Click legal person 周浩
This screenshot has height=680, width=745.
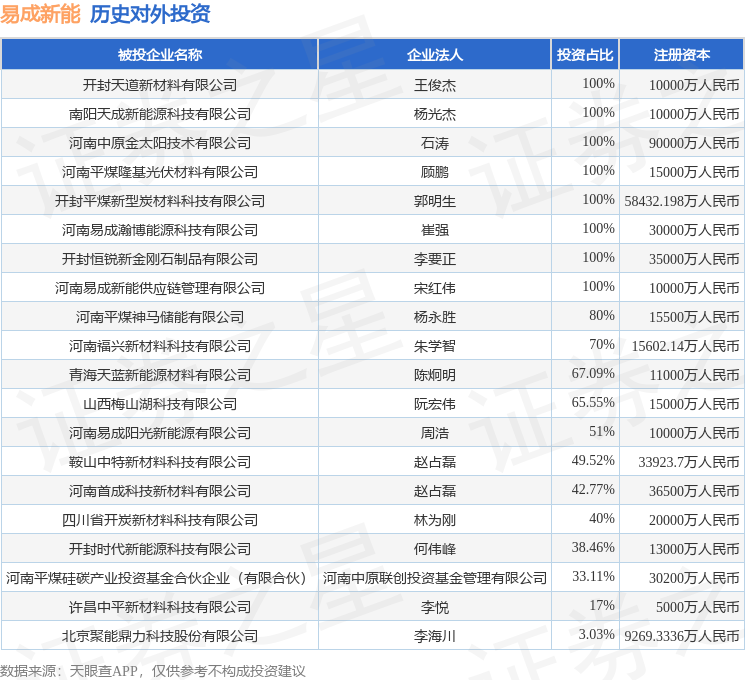435,433
